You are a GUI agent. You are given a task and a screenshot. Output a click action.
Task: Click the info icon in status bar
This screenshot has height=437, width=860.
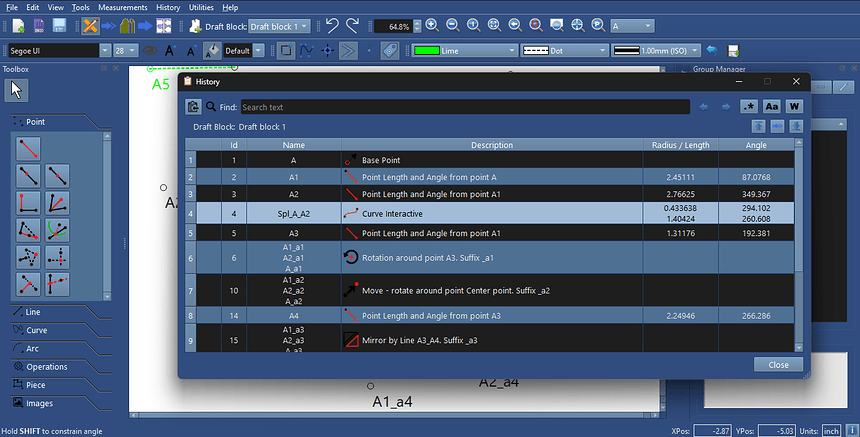click(850, 430)
